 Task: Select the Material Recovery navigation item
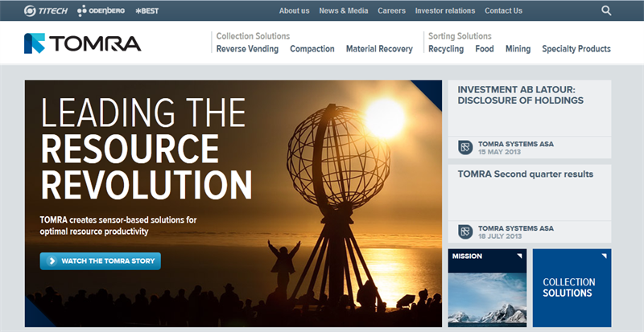coord(379,49)
